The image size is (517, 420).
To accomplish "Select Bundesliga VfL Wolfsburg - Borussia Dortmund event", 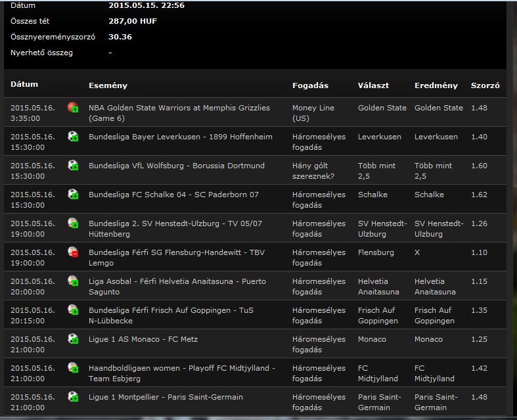I will click(177, 166).
